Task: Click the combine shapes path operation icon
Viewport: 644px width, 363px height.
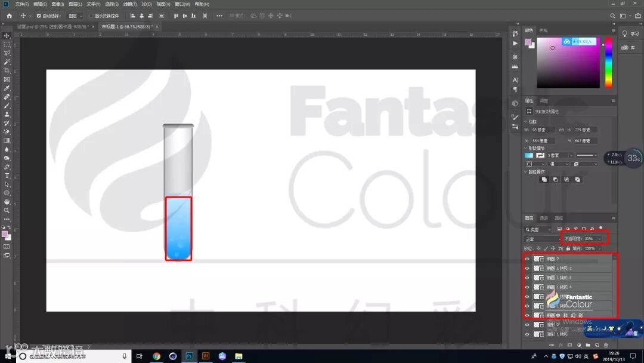Action: point(544,180)
